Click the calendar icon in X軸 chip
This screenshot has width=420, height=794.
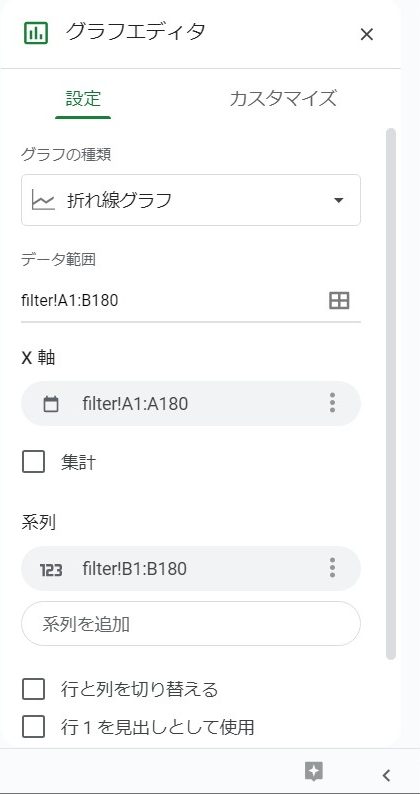(51, 404)
